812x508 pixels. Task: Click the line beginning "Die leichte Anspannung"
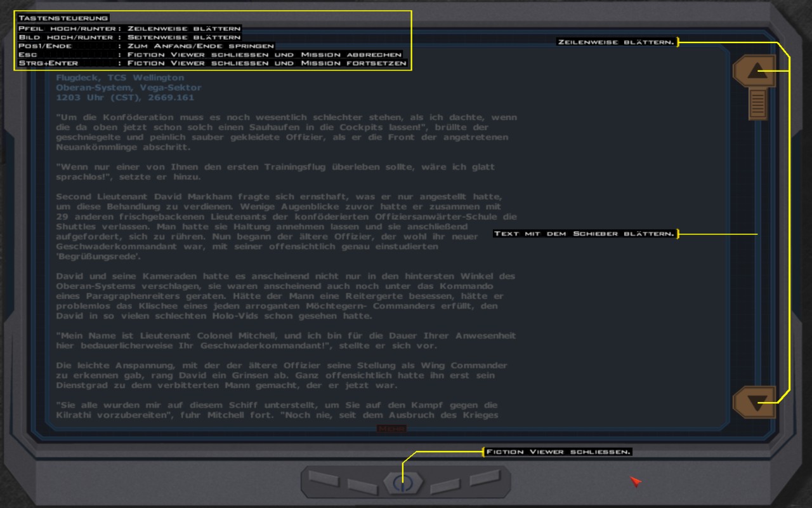[x=282, y=366]
